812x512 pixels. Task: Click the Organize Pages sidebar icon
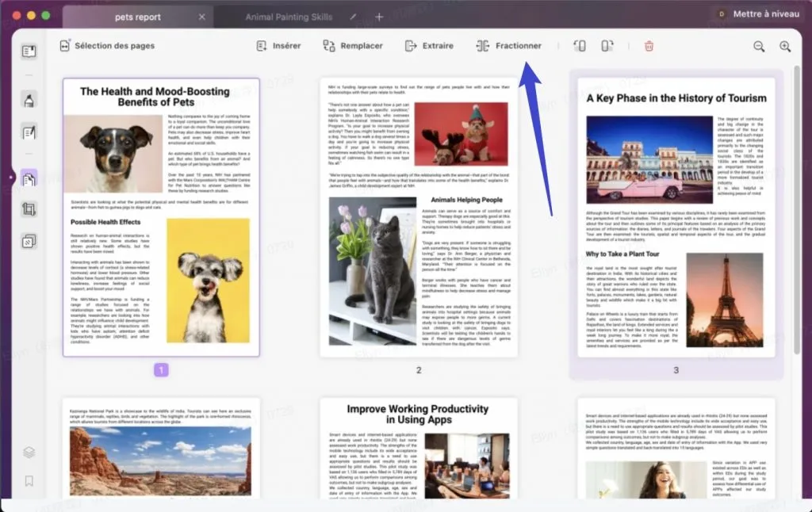(29, 179)
